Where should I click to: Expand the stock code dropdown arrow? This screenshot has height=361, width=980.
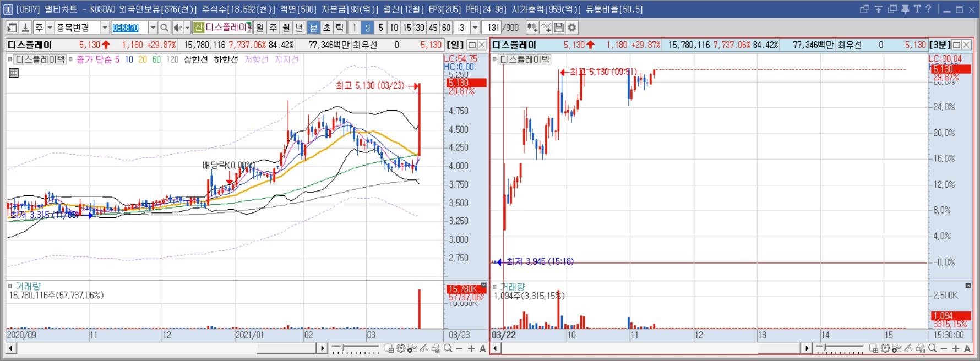click(x=153, y=28)
